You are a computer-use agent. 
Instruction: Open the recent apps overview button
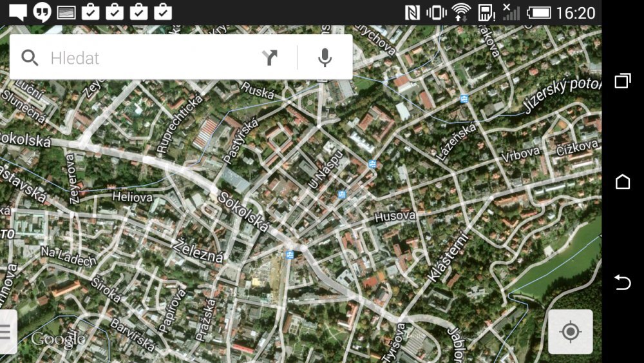pyautogui.click(x=622, y=81)
